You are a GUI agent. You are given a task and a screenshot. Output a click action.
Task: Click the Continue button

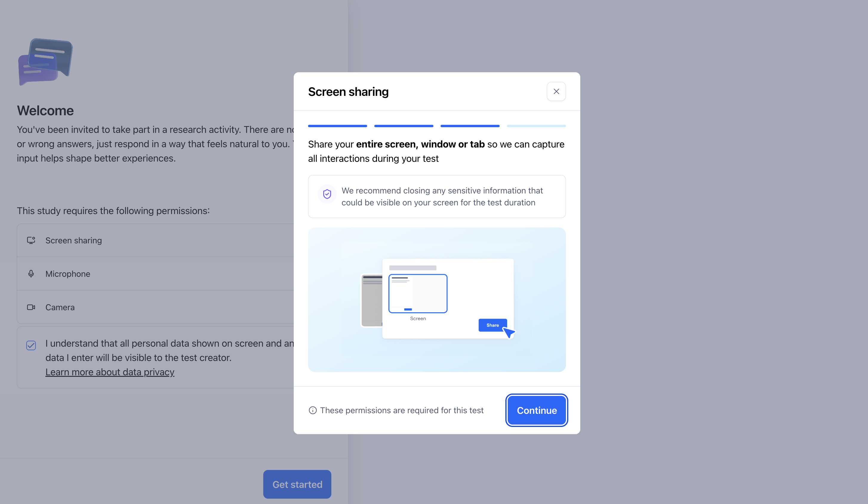pos(536,410)
